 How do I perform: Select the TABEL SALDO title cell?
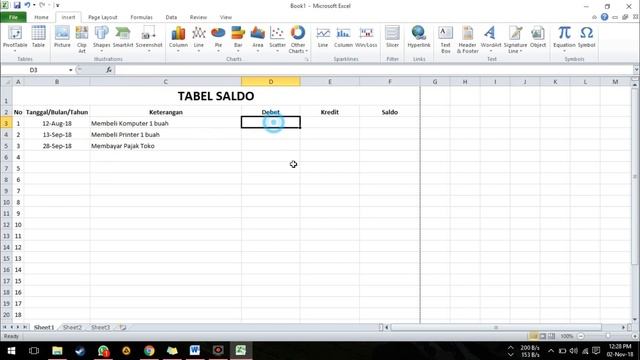coord(216,96)
